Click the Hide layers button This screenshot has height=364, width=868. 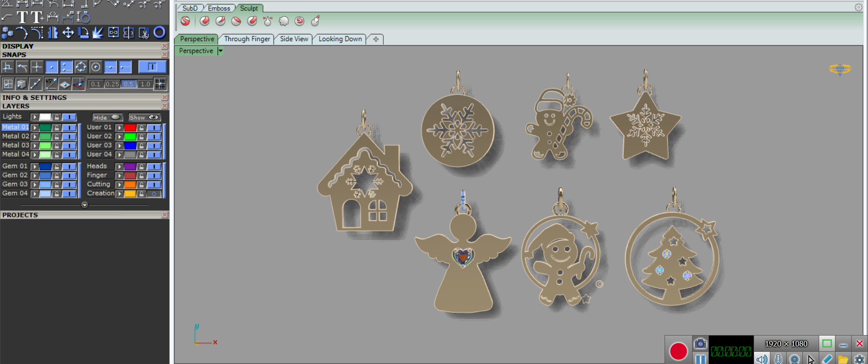coord(107,117)
